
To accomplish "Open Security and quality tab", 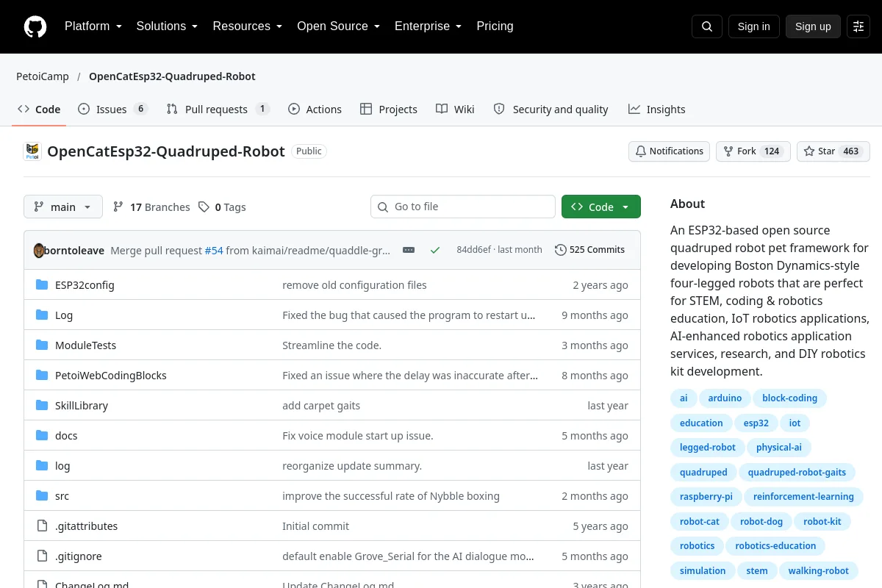I will (551, 109).
